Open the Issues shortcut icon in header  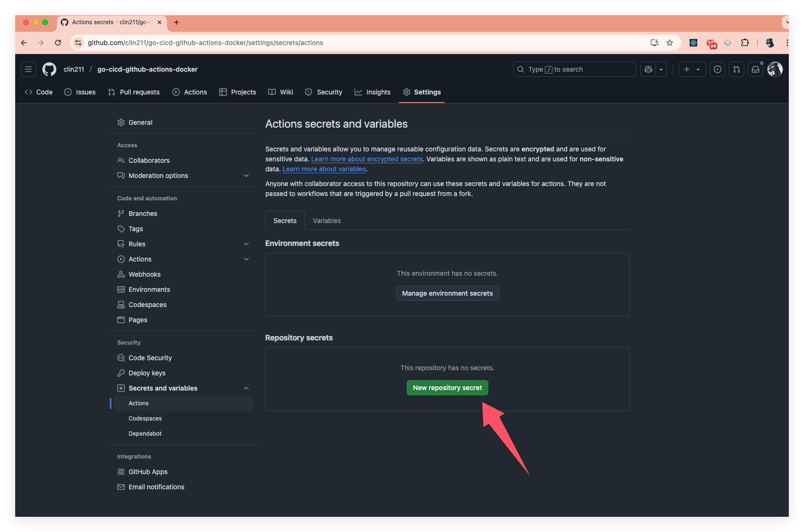click(x=718, y=69)
